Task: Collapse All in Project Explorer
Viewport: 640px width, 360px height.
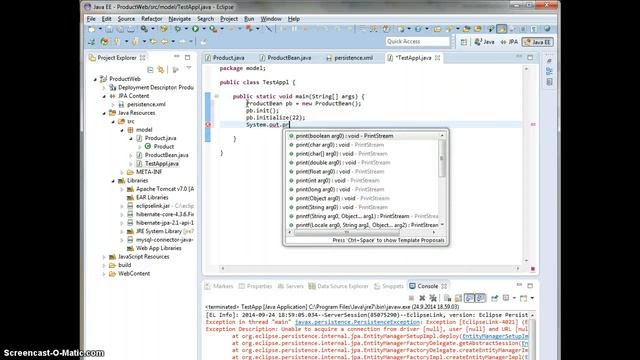Action: pyautogui.click(x=150, y=70)
